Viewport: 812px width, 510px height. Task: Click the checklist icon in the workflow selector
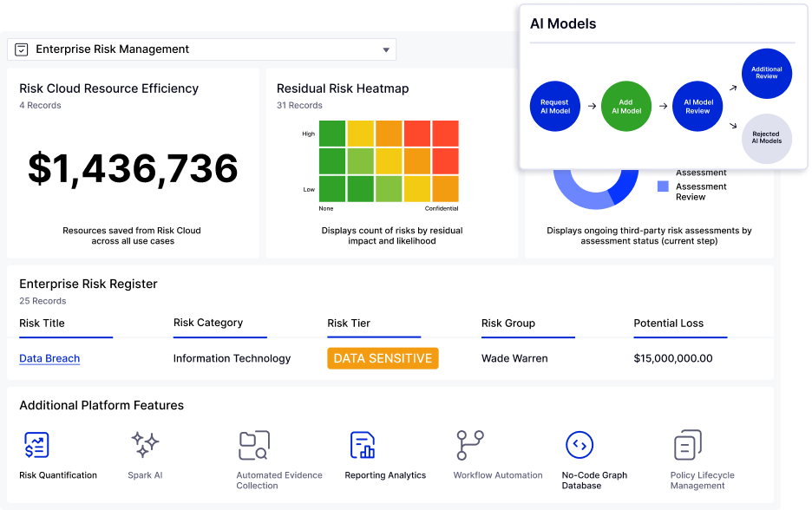point(23,49)
